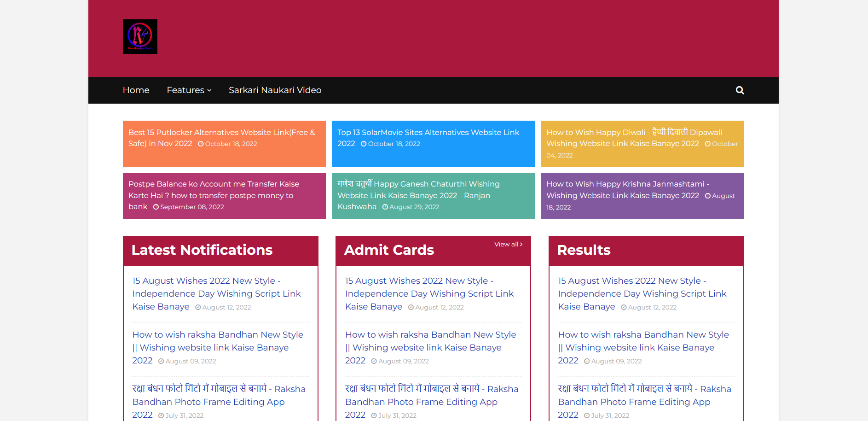868x421 pixels.
Task: Open Happy Ganesh Chaturthi wishing post
Action: pos(418,190)
